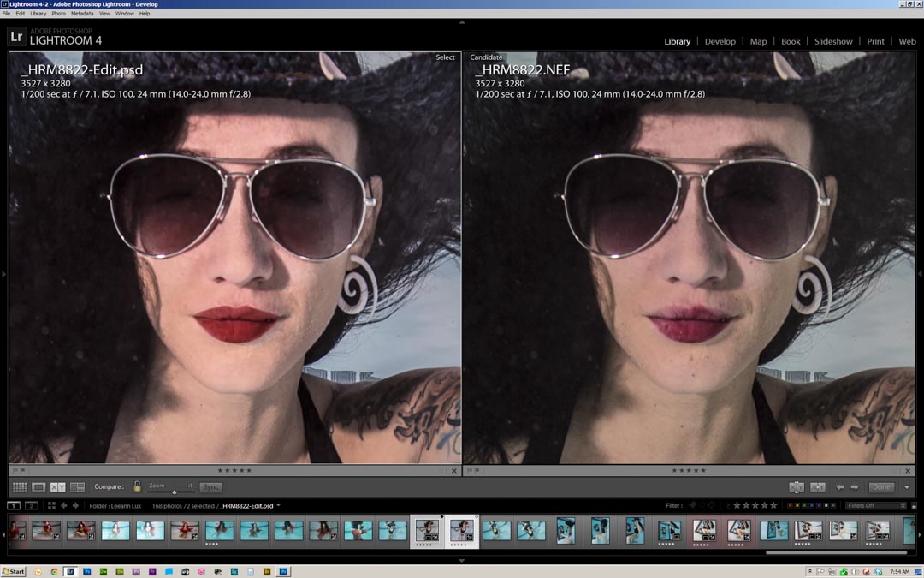The height and width of the screenshot is (578, 924).
Task: Advance to next photo with the arrow icon
Action: pyautogui.click(x=853, y=486)
